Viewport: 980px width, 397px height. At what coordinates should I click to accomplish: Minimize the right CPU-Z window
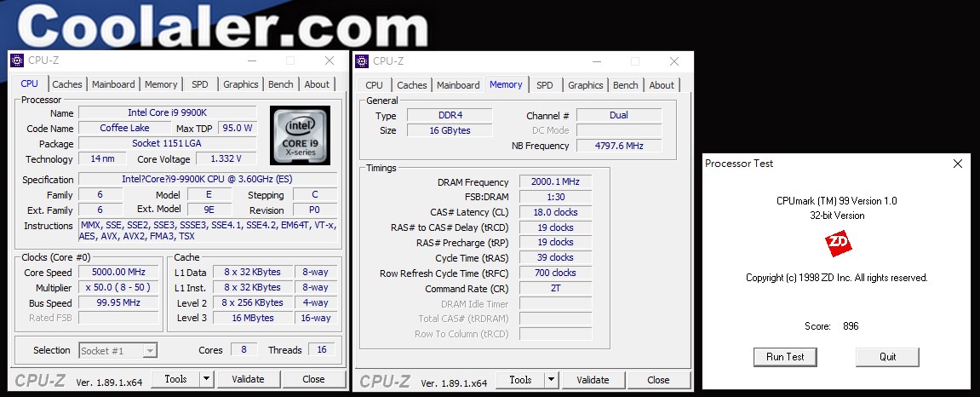(x=597, y=61)
